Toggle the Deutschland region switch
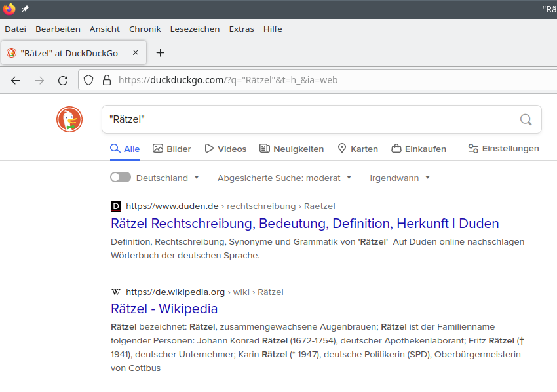557x392 pixels. click(121, 178)
